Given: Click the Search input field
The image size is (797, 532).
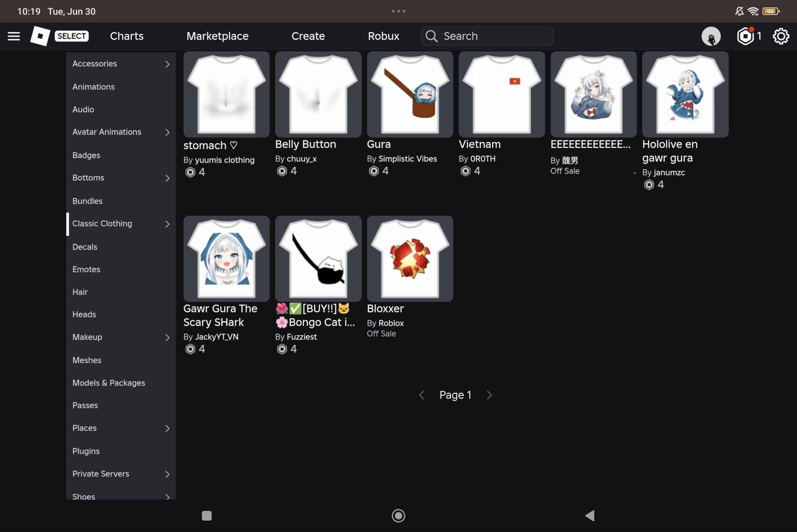Looking at the screenshot, I should tap(487, 36).
